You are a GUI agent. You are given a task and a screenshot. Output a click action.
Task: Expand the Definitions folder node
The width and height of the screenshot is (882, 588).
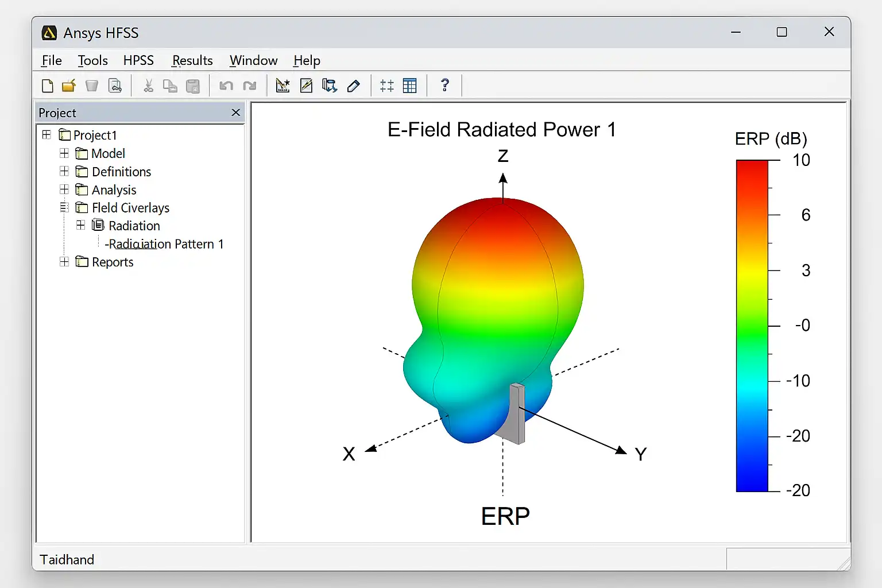click(x=64, y=172)
